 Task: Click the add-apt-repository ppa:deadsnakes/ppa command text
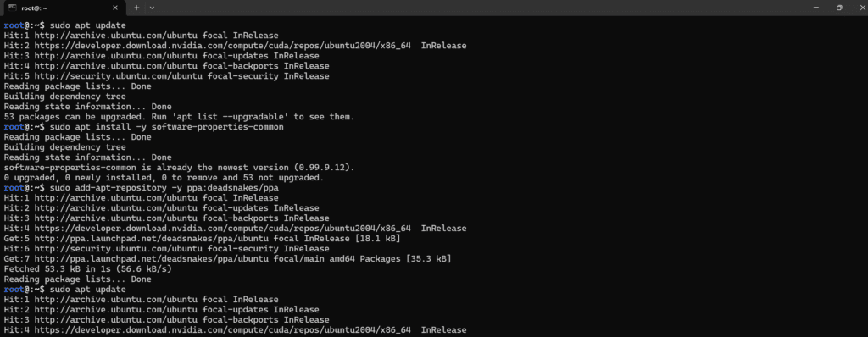[164, 188]
